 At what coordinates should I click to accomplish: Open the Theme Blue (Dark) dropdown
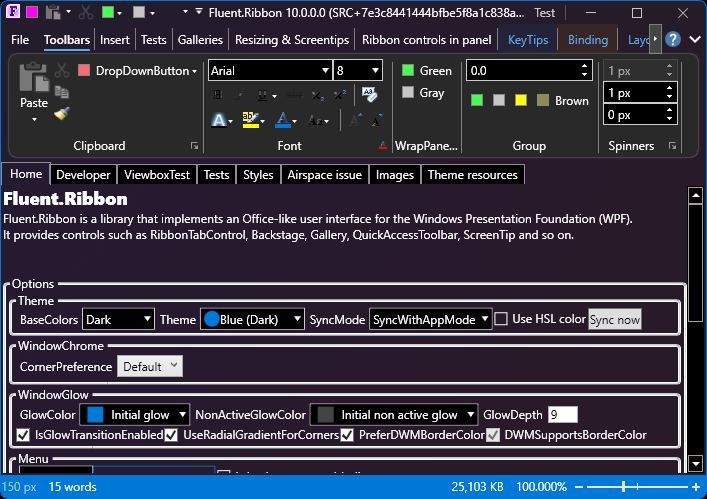coord(252,320)
